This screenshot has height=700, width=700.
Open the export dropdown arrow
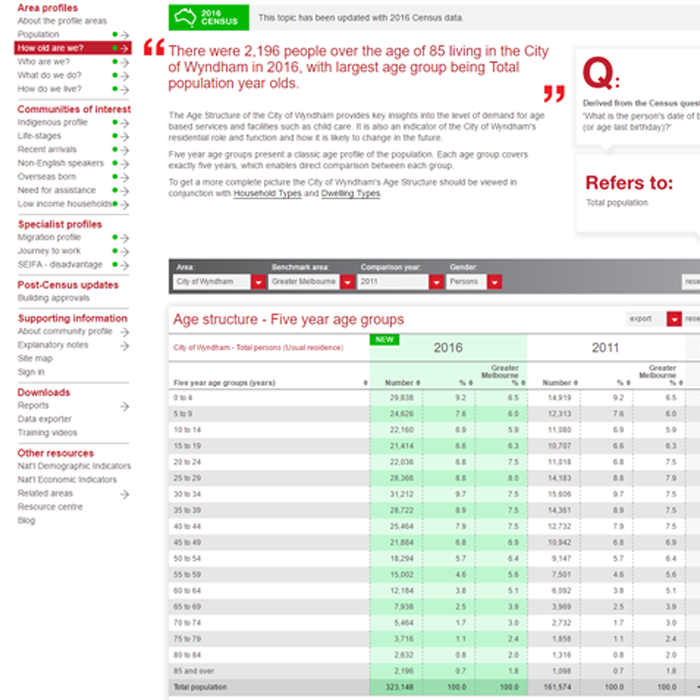pos(674,319)
